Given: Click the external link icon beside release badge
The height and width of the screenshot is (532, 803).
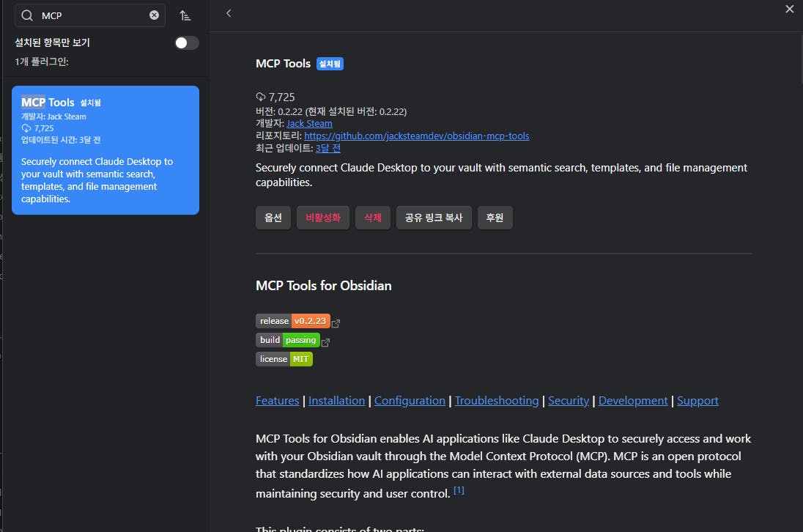Looking at the screenshot, I should [x=336, y=323].
